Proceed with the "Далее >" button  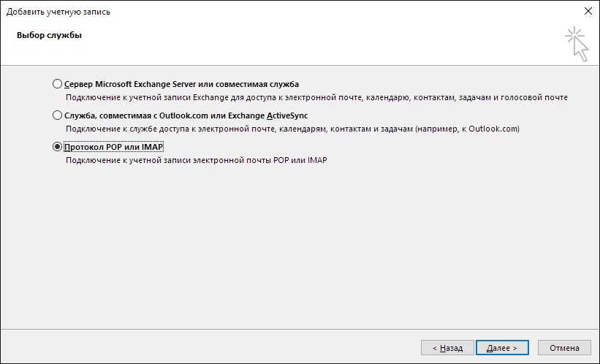(502, 348)
